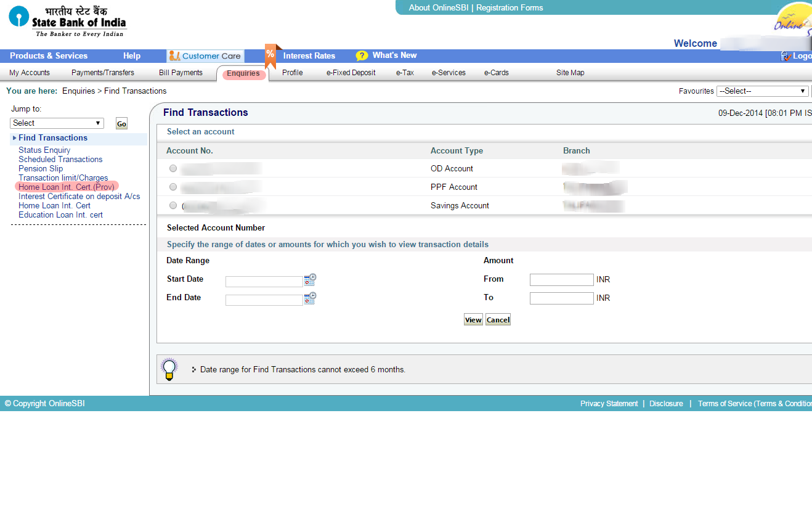Screen dimensions: 812x511
Task: Open the Favourites dropdown
Action: point(763,91)
